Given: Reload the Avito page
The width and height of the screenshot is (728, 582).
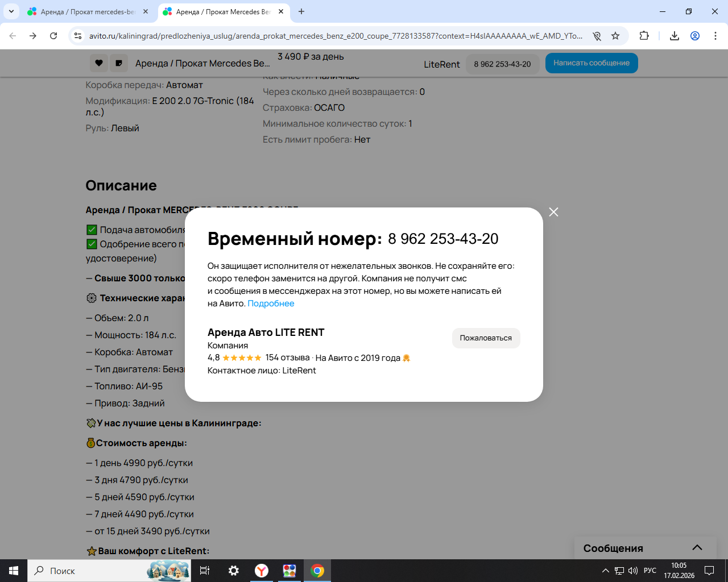Looking at the screenshot, I should tap(53, 36).
